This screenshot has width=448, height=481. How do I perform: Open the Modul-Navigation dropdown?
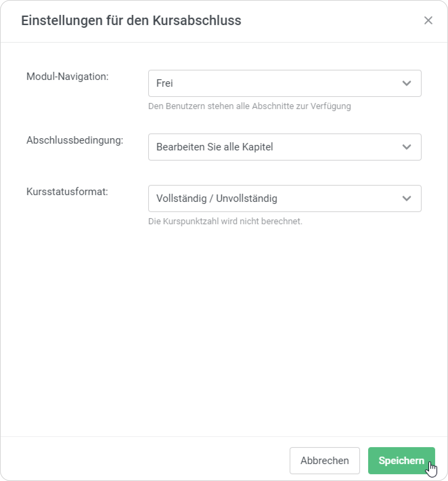click(x=271, y=83)
